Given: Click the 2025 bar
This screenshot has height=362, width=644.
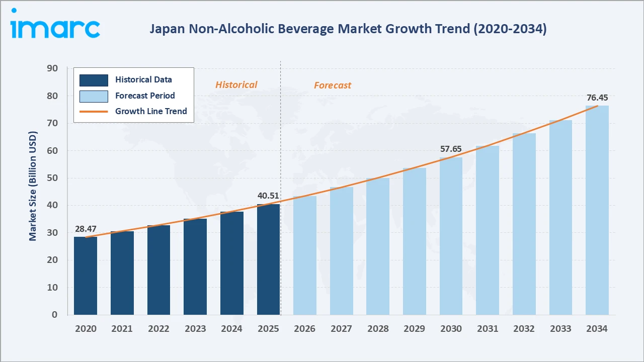Looking at the screenshot, I should (x=268, y=259).
